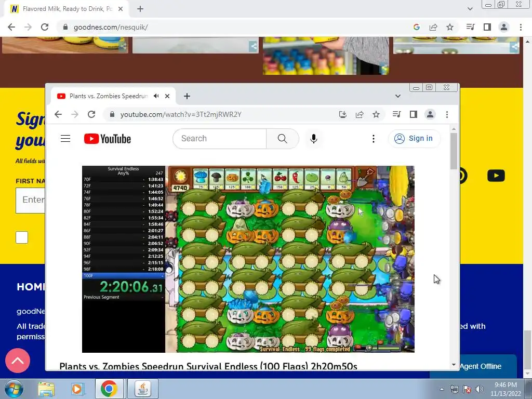Open the YouTube social icon on Nesquik page

tap(496, 176)
